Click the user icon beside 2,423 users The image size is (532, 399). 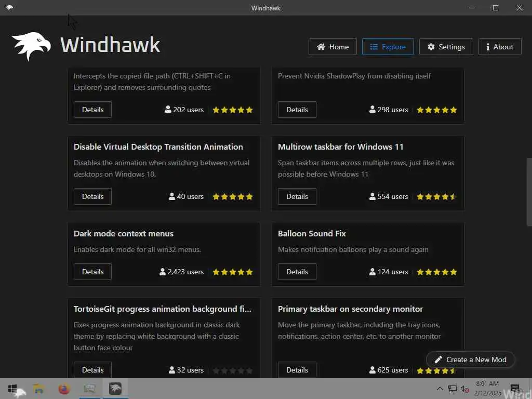[x=163, y=272]
